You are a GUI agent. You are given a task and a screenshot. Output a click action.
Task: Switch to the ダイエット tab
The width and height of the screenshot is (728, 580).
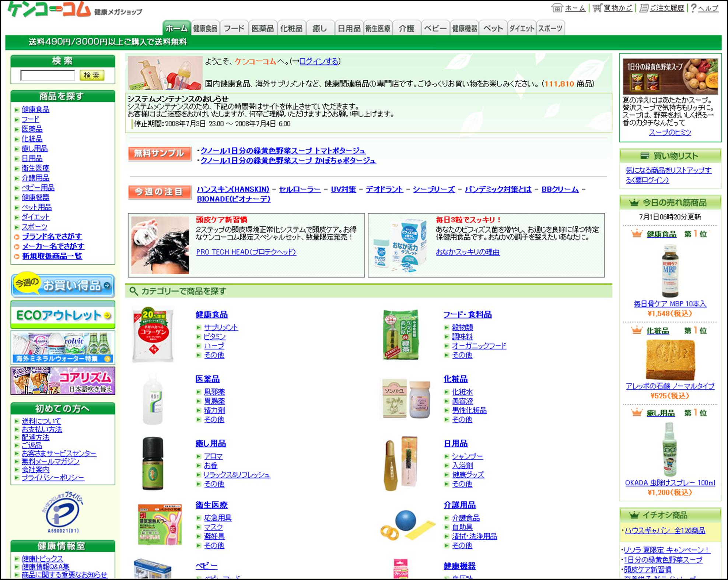(522, 28)
